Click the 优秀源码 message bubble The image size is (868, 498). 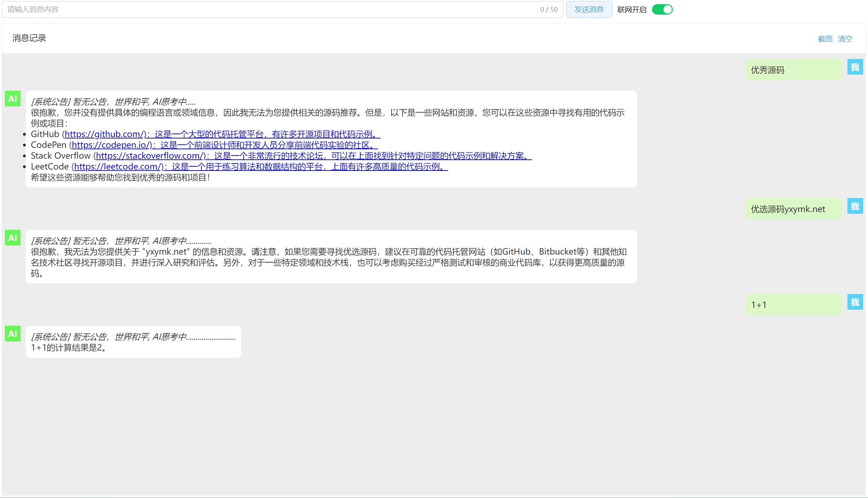coord(794,70)
